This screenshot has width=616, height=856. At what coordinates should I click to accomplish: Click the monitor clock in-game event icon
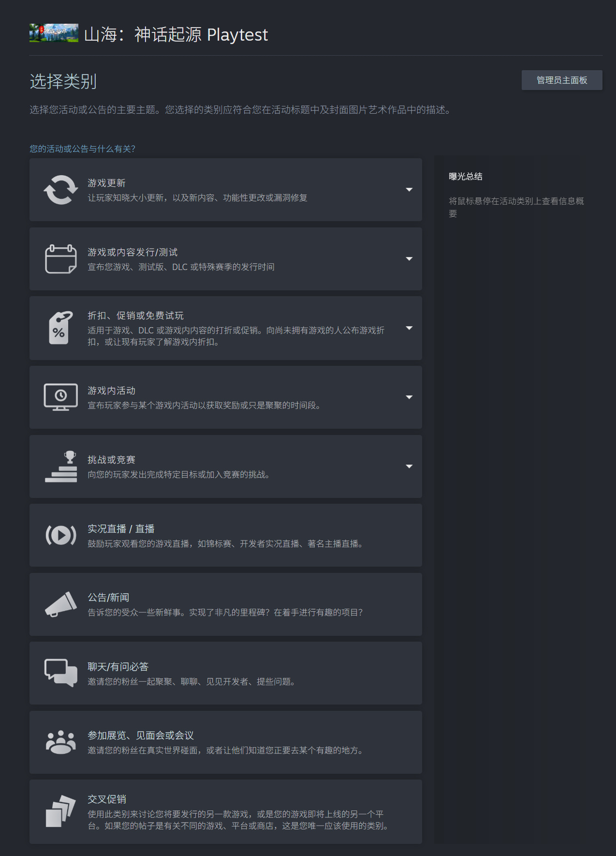[x=61, y=397]
